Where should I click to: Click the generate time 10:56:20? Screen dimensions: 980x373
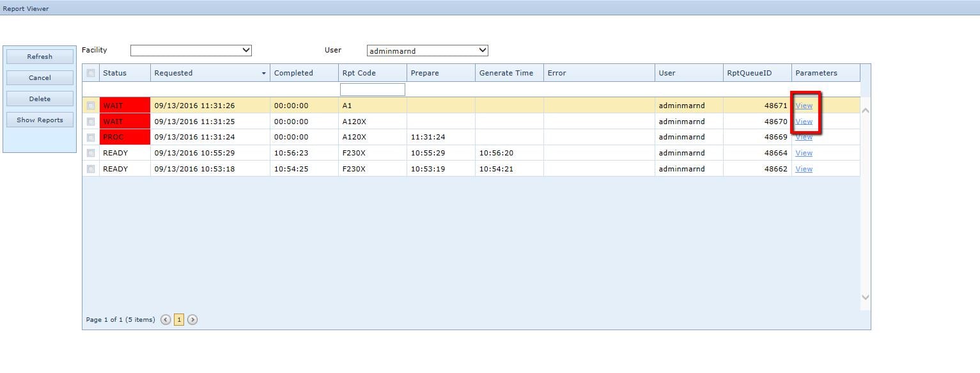tap(496, 153)
